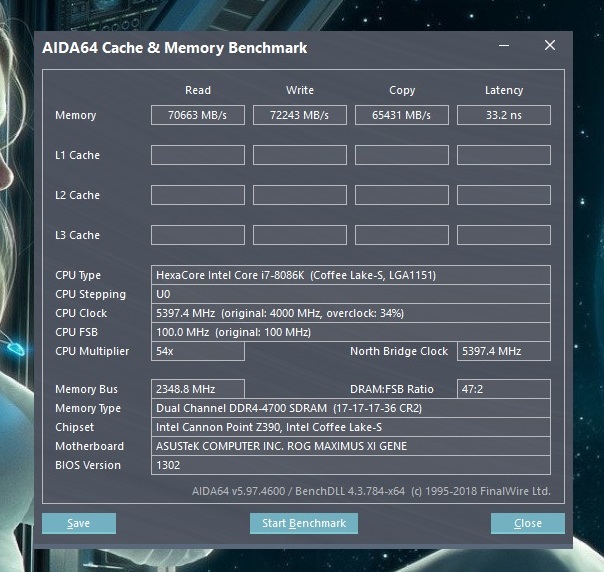
Task: Click the BIOS Version value 1302
Action: [351, 465]
